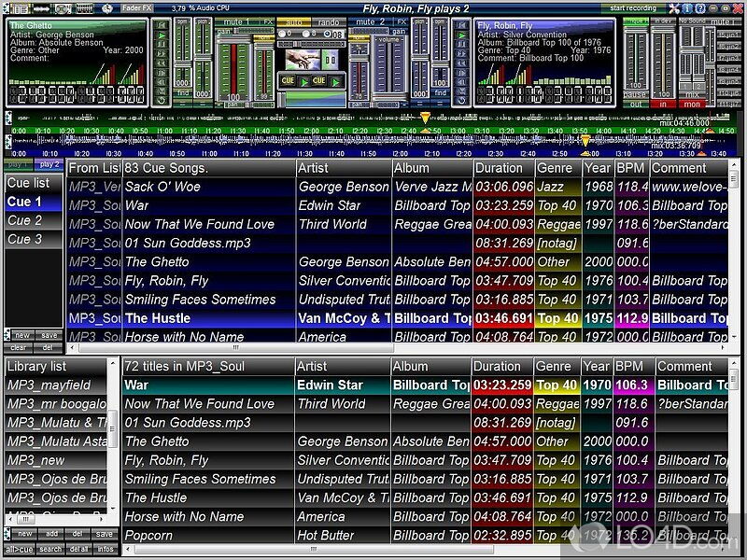Open the playlist view icon in title bar
747x560 pixels.
click(x=20, y=8)
